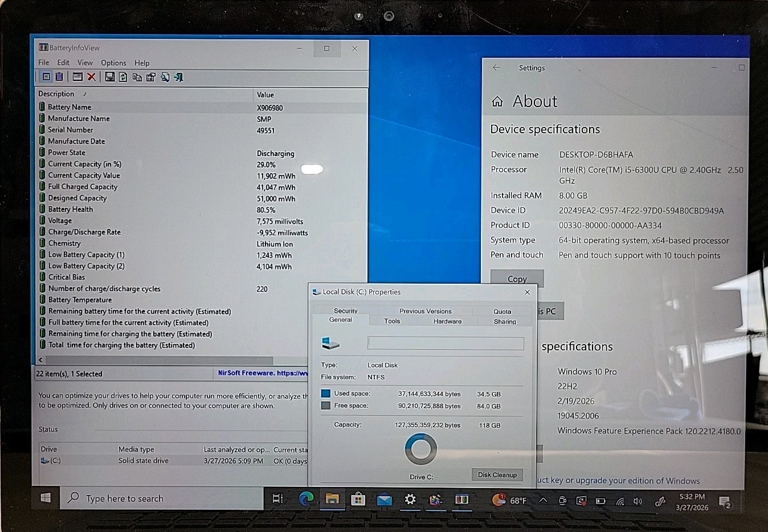Image resolution: width=768 pixels, height=532 pixels.
Task: Open File Explorer from the taskbar
Action: (x=332, y=499)
